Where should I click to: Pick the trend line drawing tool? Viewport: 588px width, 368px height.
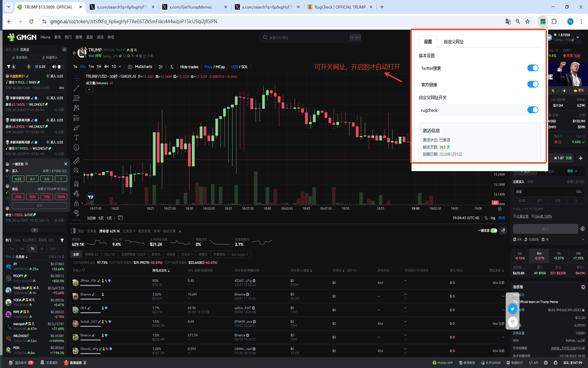76,88
